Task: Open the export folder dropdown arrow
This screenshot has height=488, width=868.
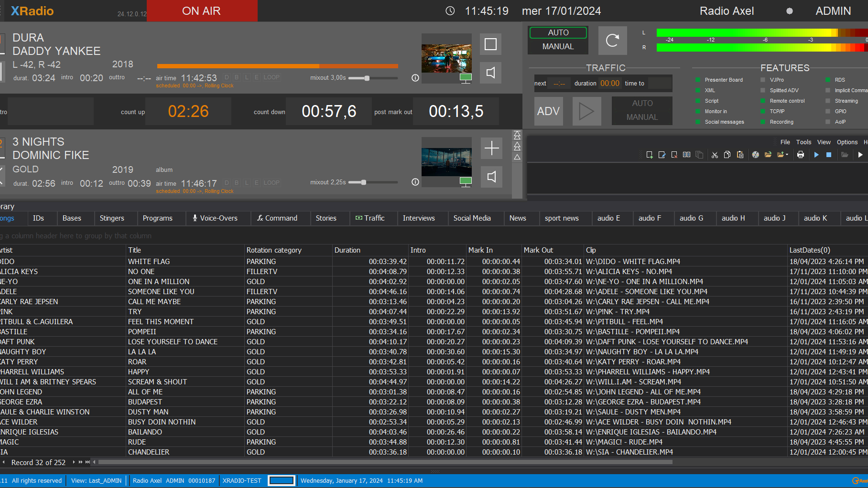Action: (x=787, y=155)
